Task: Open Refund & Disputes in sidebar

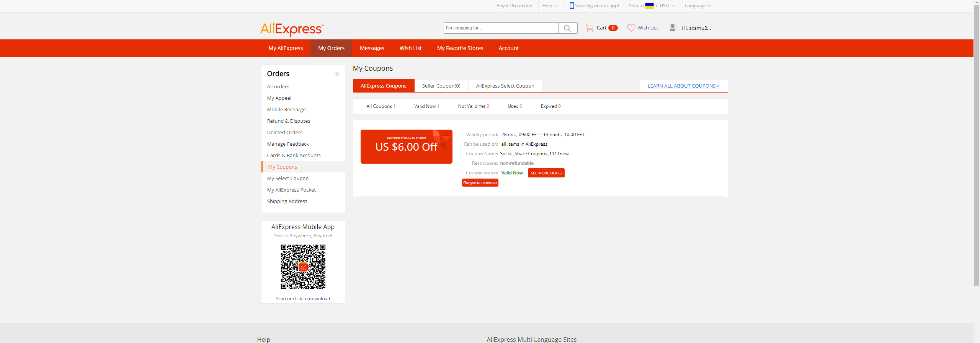Action: point(289,121)
